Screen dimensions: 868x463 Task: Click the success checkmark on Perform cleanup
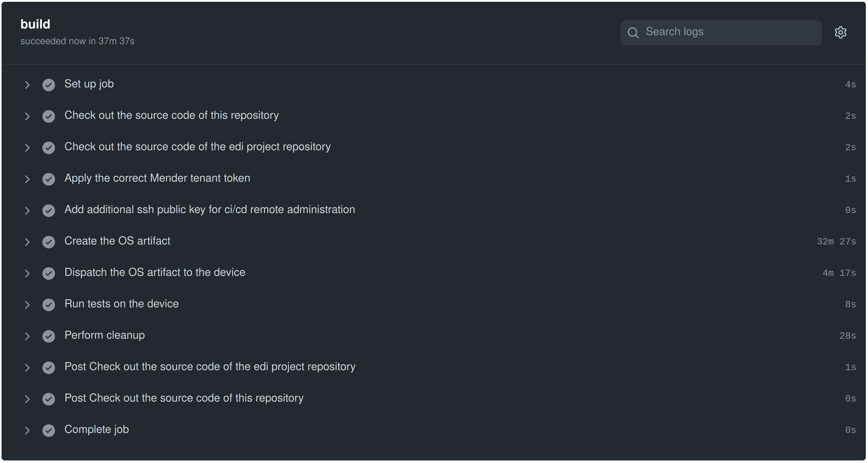coord(48,336)
